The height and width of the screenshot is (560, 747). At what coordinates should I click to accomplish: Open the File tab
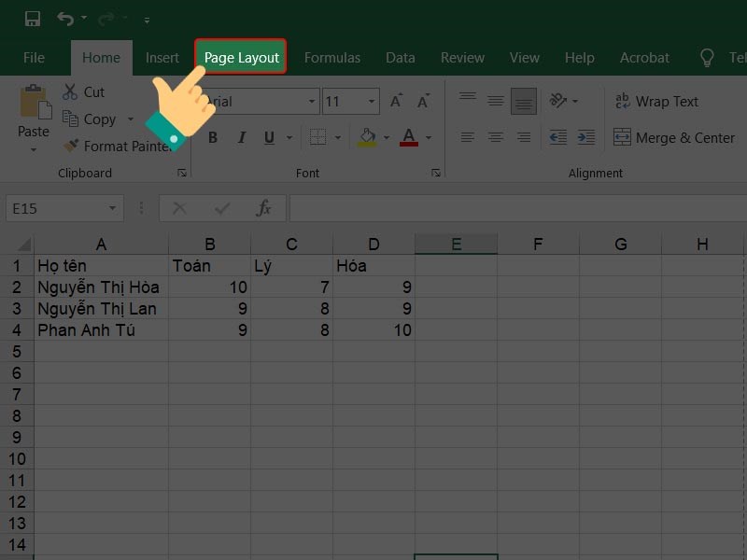pos(34,58)
